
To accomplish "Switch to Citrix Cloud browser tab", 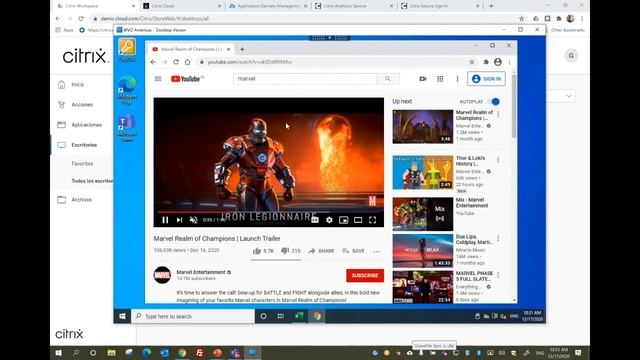I will click(x=182, y=6).
